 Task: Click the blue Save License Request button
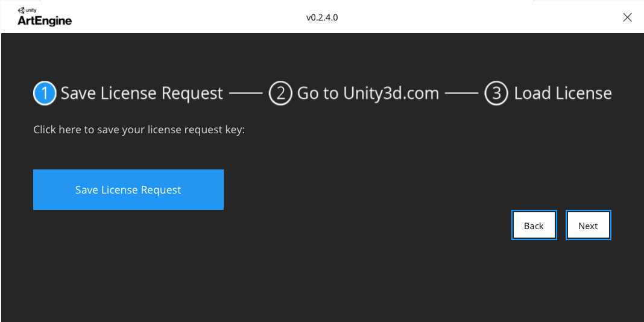[128, 190]
